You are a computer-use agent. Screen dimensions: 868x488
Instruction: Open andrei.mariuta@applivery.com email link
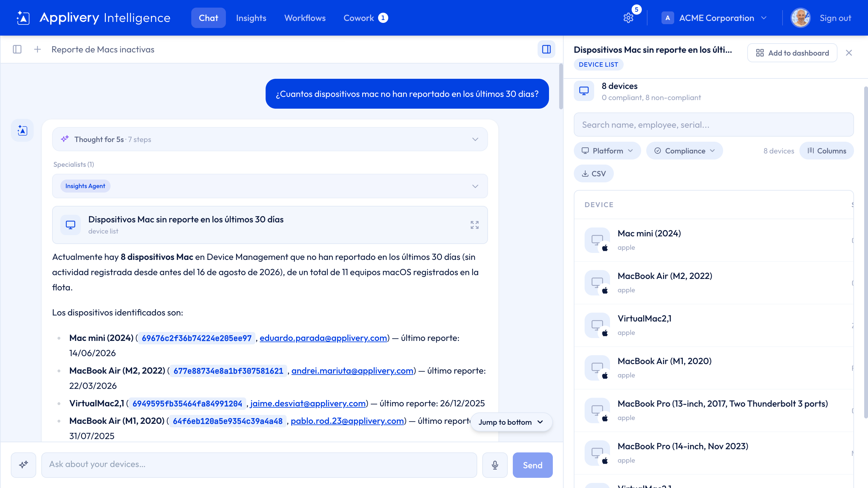tap(352, 370)
